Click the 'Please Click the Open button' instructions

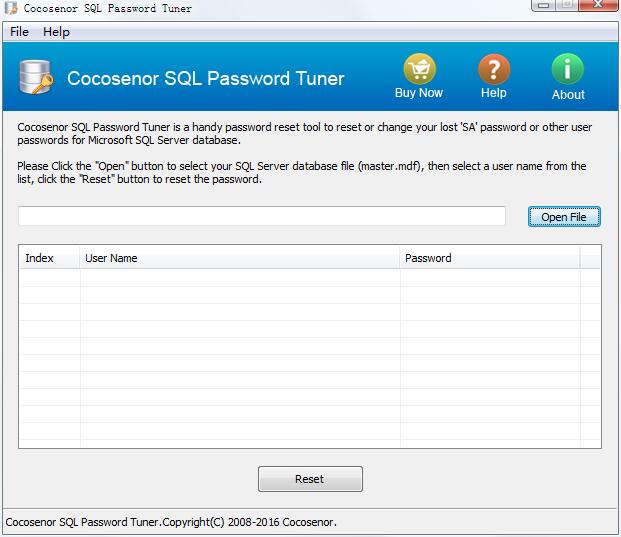(x=302, y=172)
